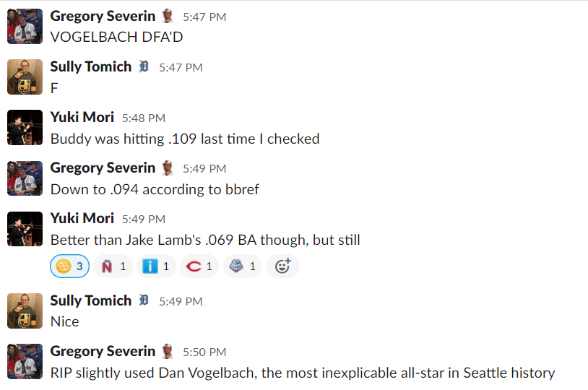Click the message text "Buddy was hitting .109 last time I checked"
This screenshot has height=390, width=588.
click(x=185, y=139)
